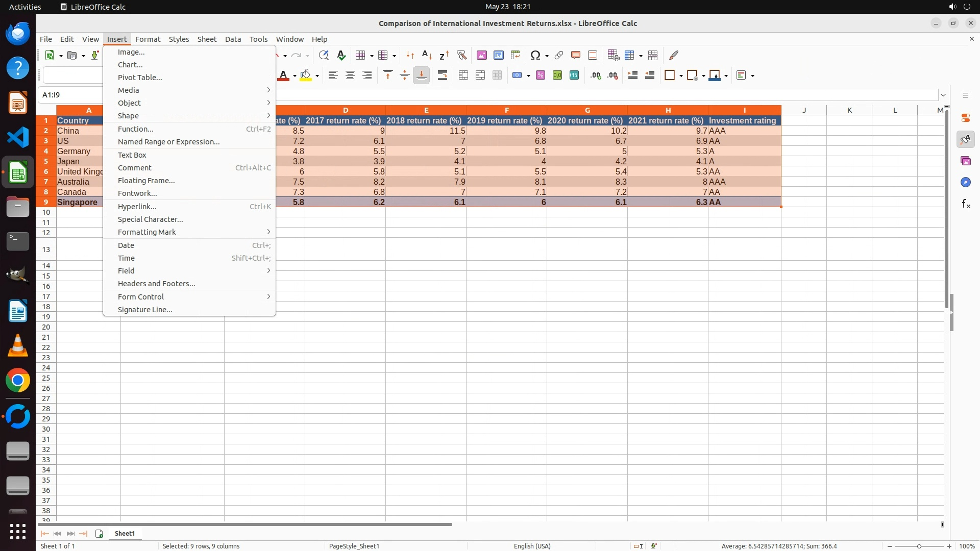Open Thunderbird from the Ubuntu dock
Viewport: 980px width, 551px height.
point(18,34)
